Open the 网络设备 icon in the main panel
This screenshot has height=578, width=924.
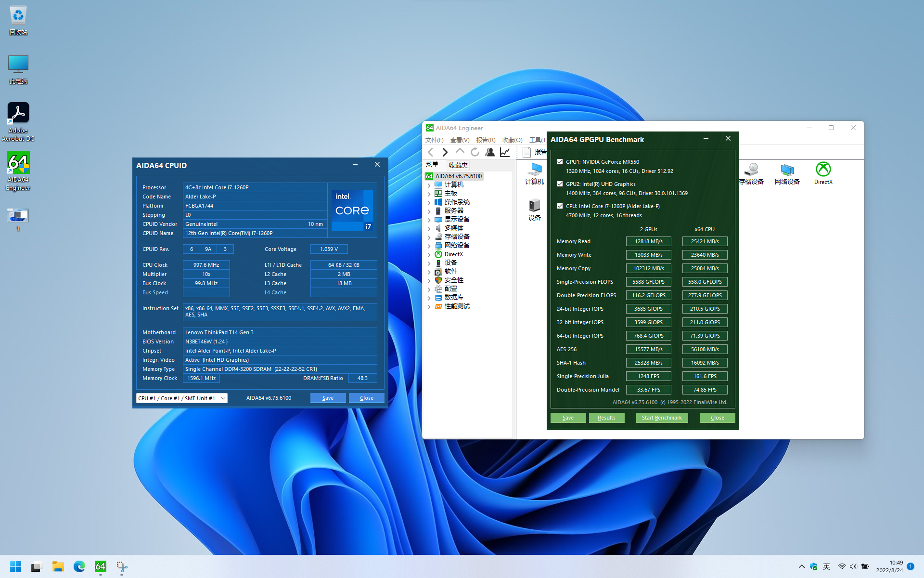(787, 174)
